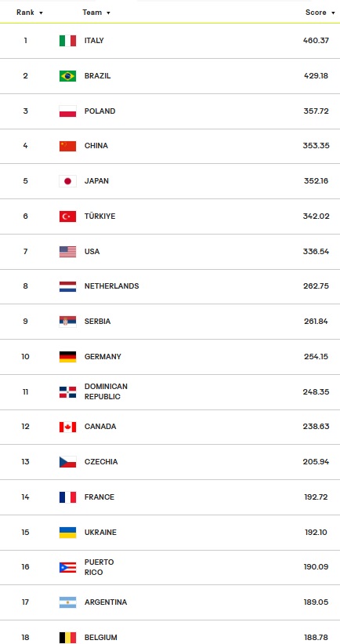This screenshot has height=644, width=340.
Task: Click the Türkiye flag icon
Action: click(x=67, y=216)
